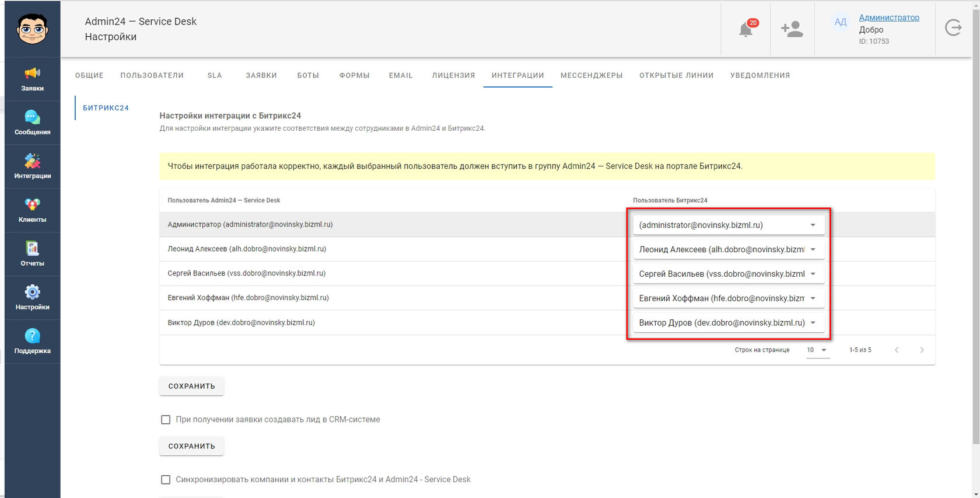This screenshot has height=498, width=980.
Task: Select Битрикс24 in the left submenu
Action: 106,108
